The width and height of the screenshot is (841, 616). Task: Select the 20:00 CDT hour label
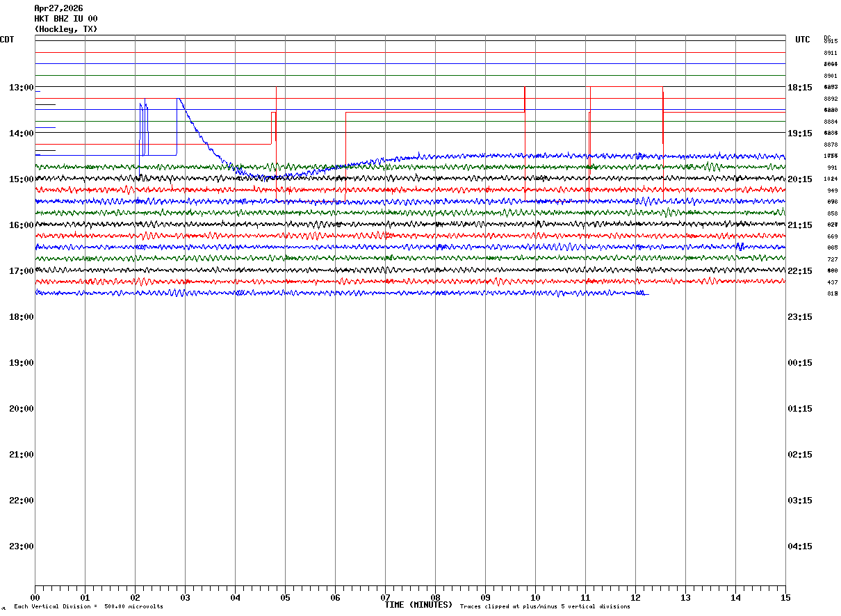click(x=22, y=409)
